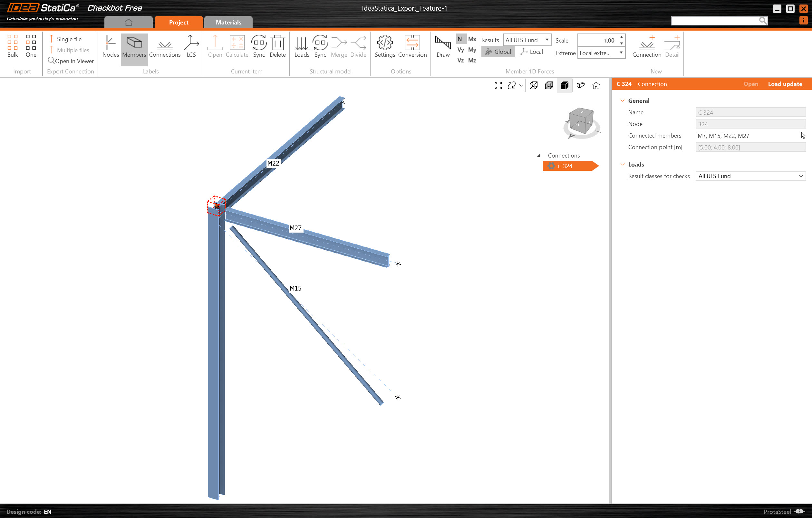
Task: Open the Results All ULS Fund dropdown
Action: point(527,40)
